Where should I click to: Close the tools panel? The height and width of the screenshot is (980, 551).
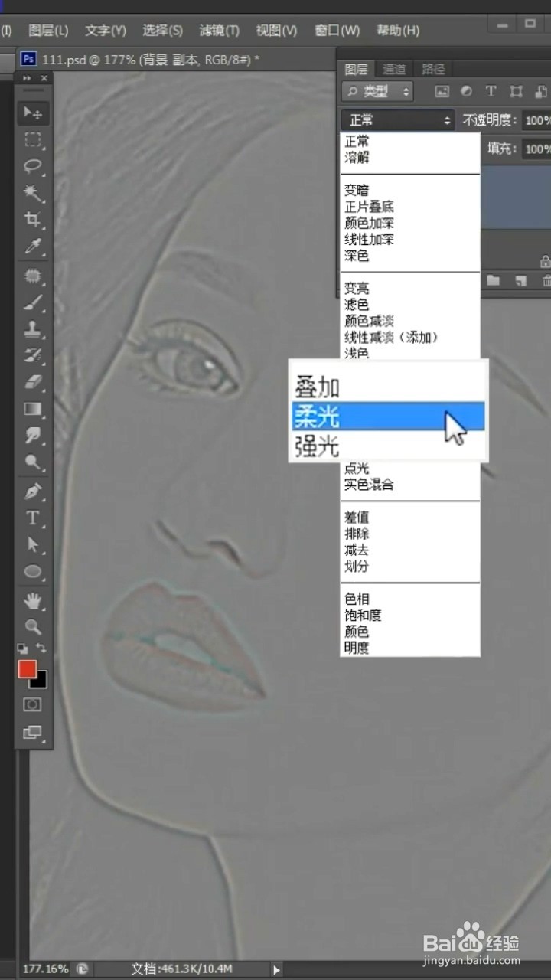(x=44, y=78)
